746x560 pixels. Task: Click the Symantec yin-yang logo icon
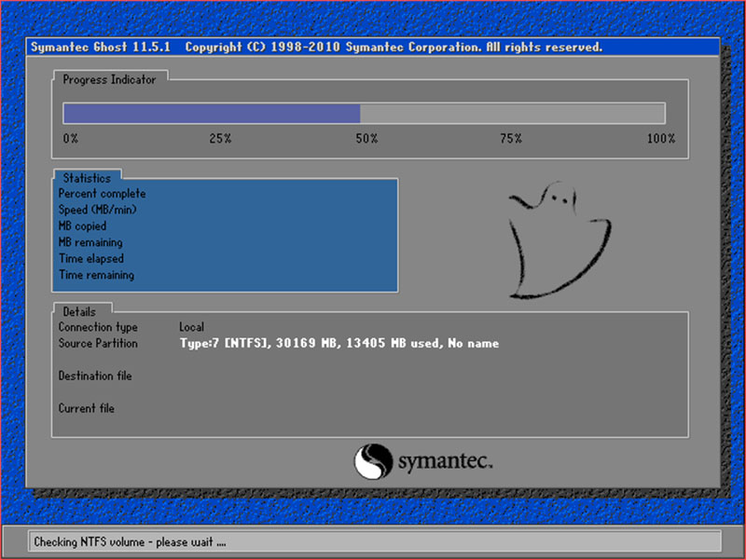click(x=373, y=461)
